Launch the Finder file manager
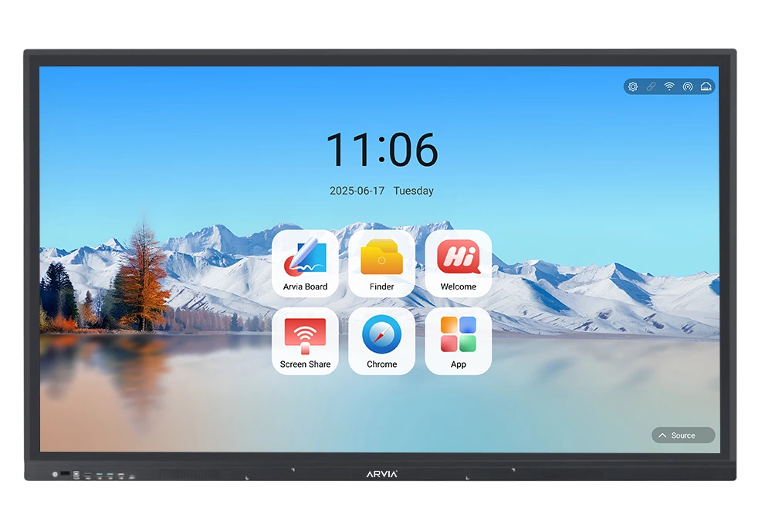Image resolution: width=772 pixels, height=532 pixels. (x=381, y=263)
